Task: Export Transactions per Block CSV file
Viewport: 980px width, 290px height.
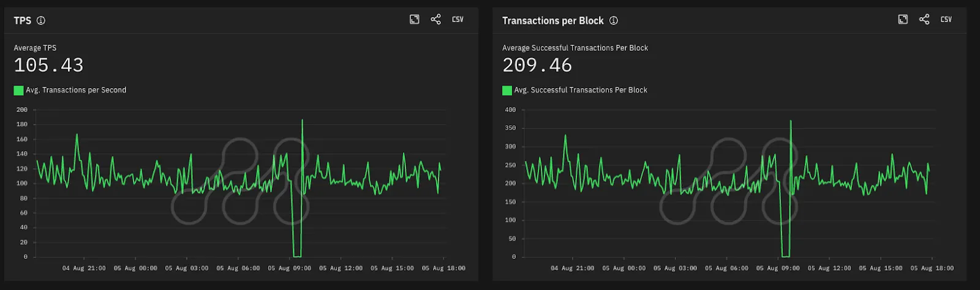Action: click(x=946, y=20)
